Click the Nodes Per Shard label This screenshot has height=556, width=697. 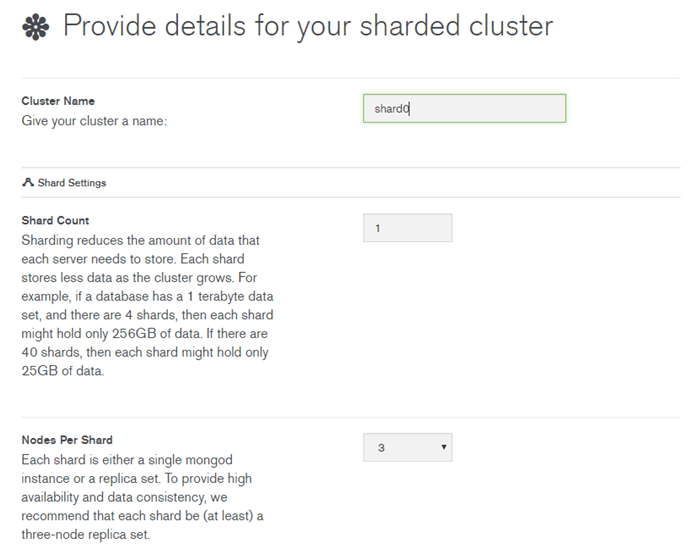67,440
